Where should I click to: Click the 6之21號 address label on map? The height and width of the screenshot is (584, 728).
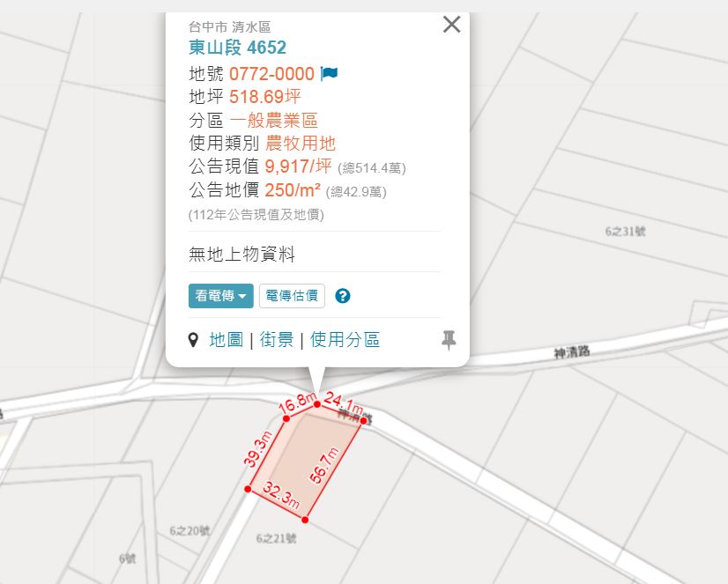276,538
